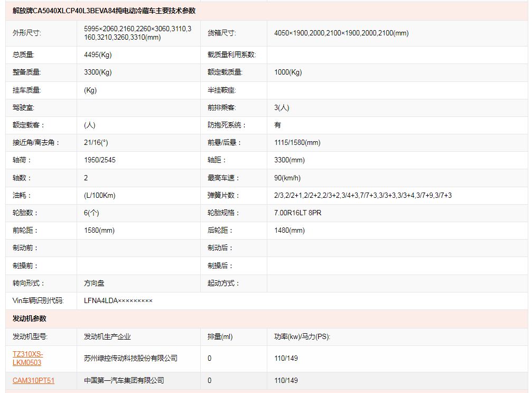Open the CAM310PT51 engine model link

[33, 380]
